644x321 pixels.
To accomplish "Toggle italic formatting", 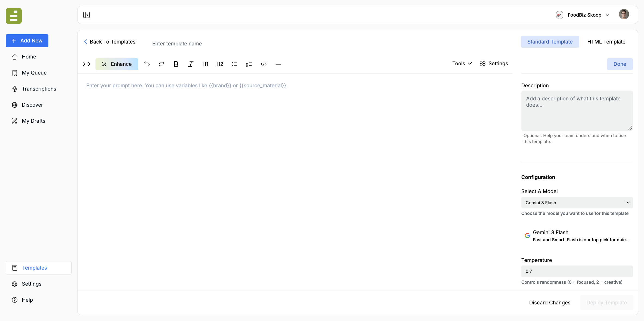I will (191, 64).
